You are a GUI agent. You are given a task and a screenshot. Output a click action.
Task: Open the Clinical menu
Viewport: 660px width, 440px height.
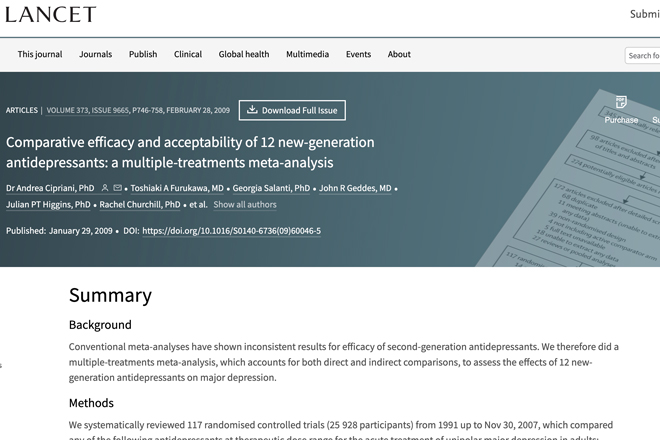[x=188, y=54]
